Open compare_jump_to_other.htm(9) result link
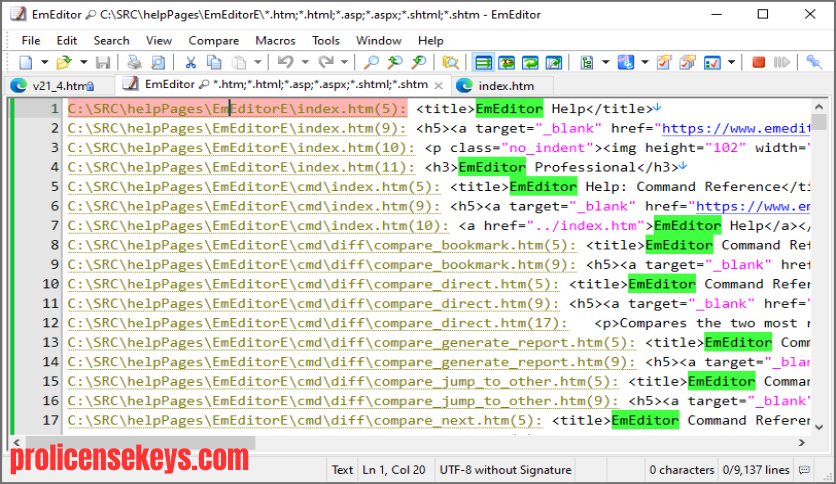Screen dimensions: 836x484 point(343,401)
